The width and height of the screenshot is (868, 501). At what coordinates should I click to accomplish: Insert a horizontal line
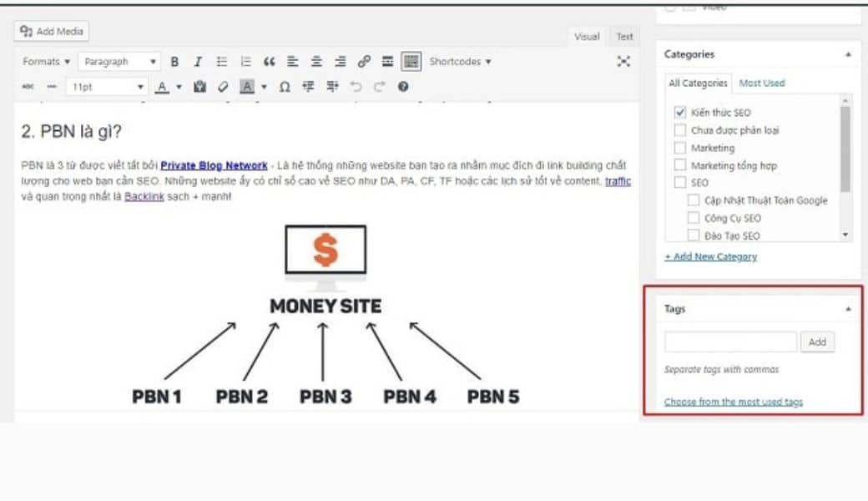click(x=52, y=86)
